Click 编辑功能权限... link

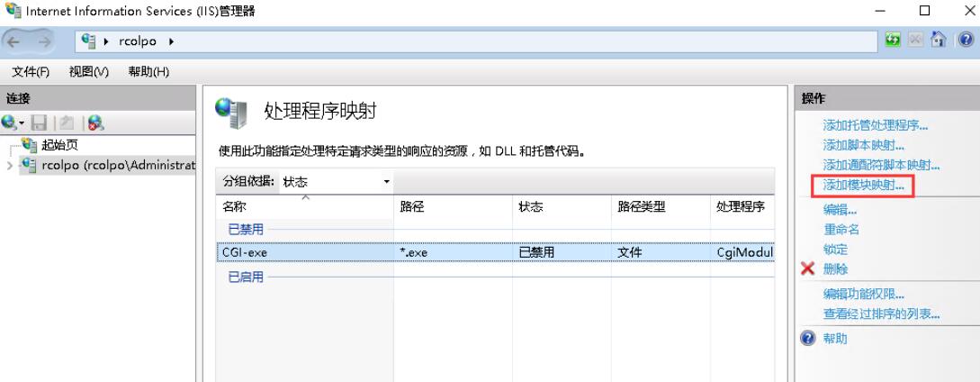click(863, 295)
